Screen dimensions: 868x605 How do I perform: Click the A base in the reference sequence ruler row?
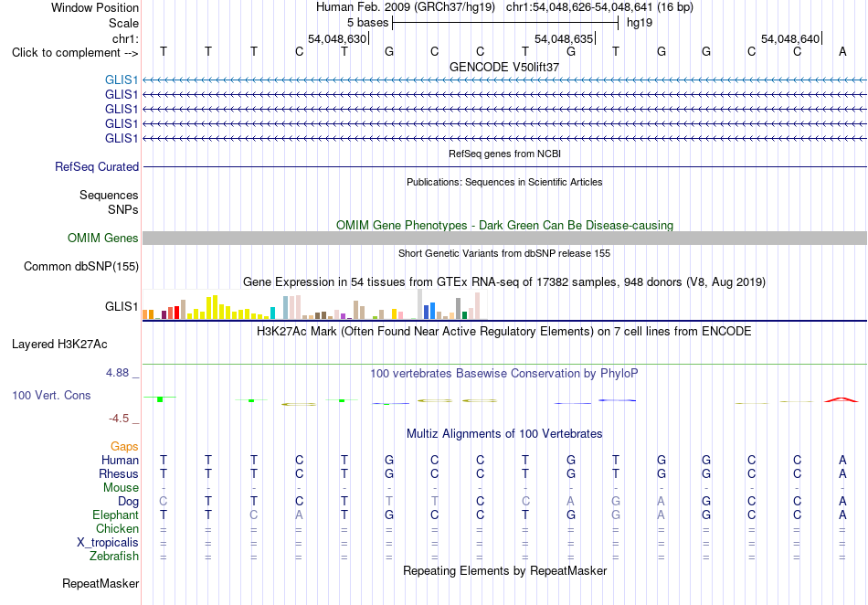pyautogui.click(x=842, y=51)
